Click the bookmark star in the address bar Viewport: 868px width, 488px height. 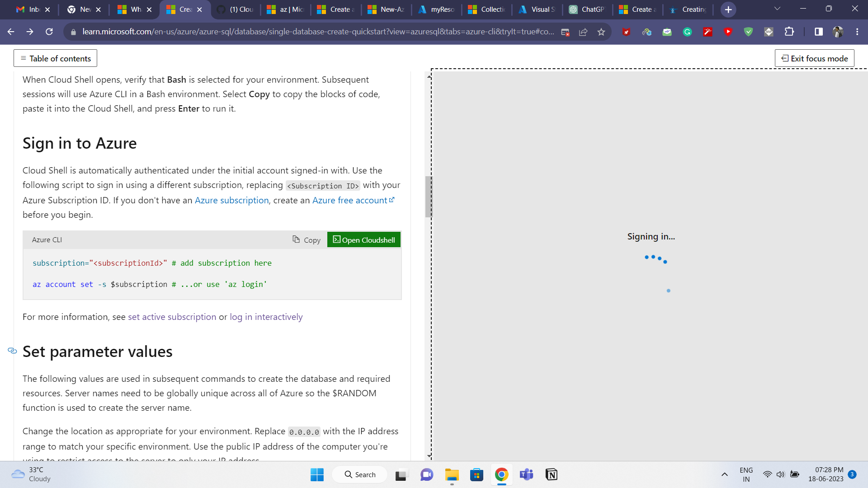point(602,32)
